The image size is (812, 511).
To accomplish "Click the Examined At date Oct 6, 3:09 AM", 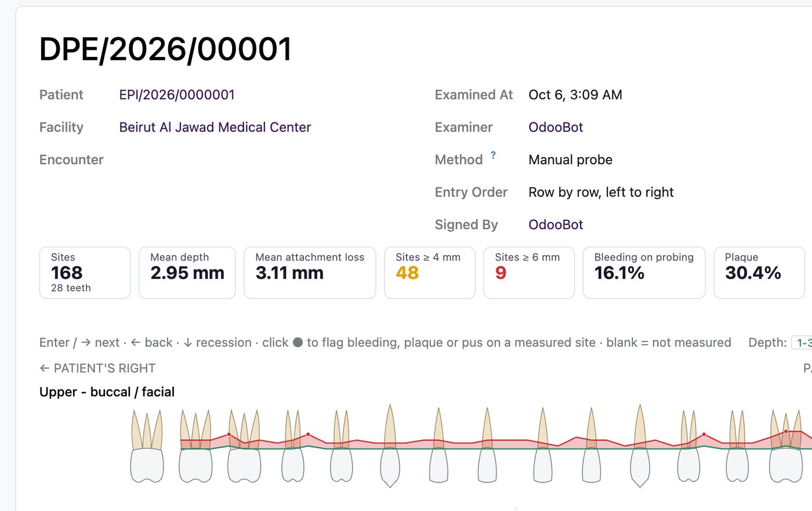I will (x=575, y=95).
